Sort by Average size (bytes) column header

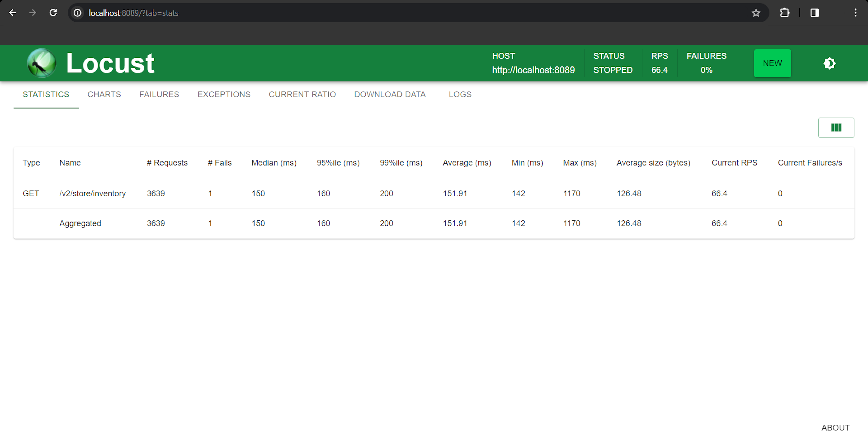(653, 163)
